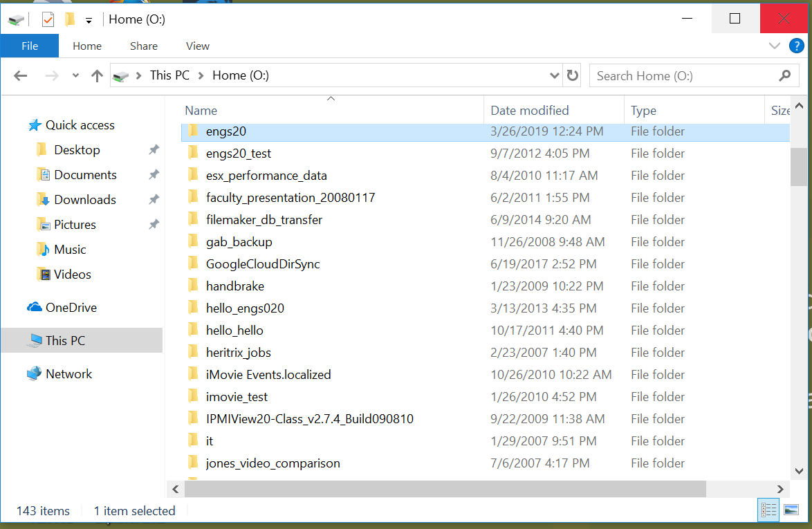Select the faculty_presentation_20080117 folder

click(x=486, y=198)
